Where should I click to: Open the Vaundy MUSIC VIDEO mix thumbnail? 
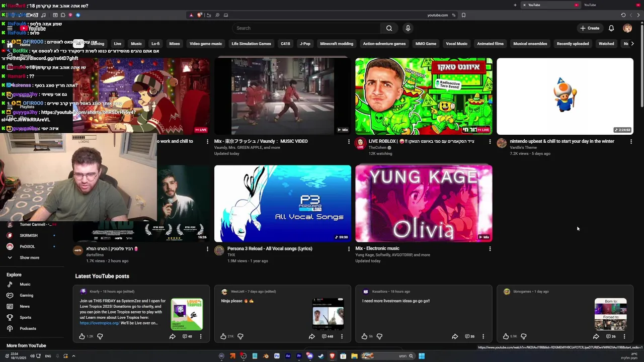[283, 96]
